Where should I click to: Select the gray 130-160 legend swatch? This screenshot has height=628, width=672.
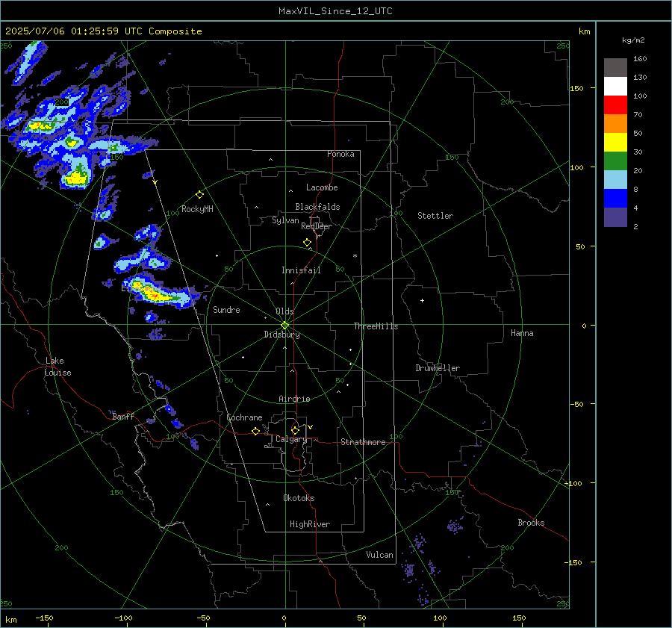pos(615,68)
